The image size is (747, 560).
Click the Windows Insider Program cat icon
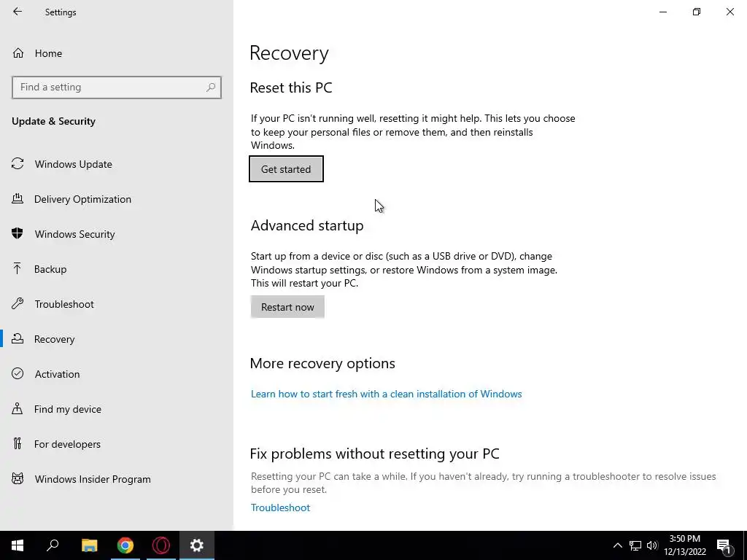click(18, 478)
